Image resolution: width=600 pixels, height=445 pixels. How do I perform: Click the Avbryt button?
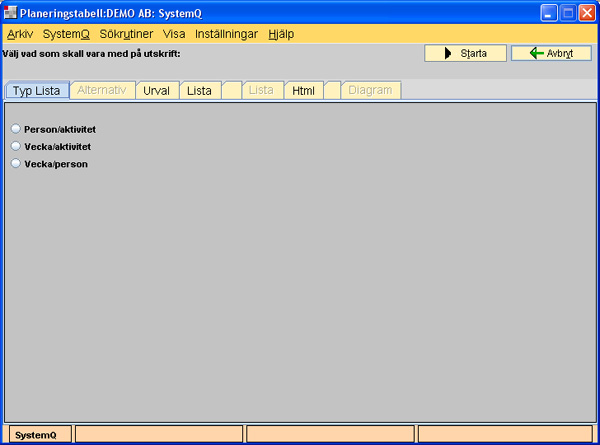coord(551,53)
